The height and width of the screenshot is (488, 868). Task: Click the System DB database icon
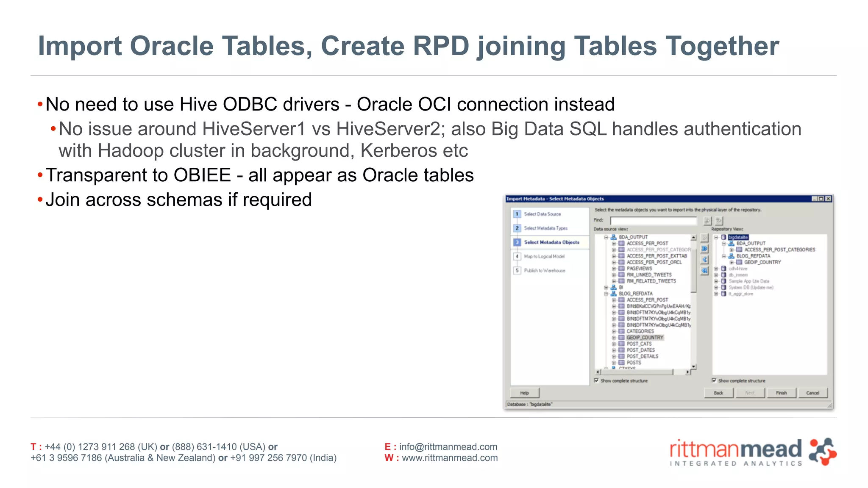click(724, 288)
